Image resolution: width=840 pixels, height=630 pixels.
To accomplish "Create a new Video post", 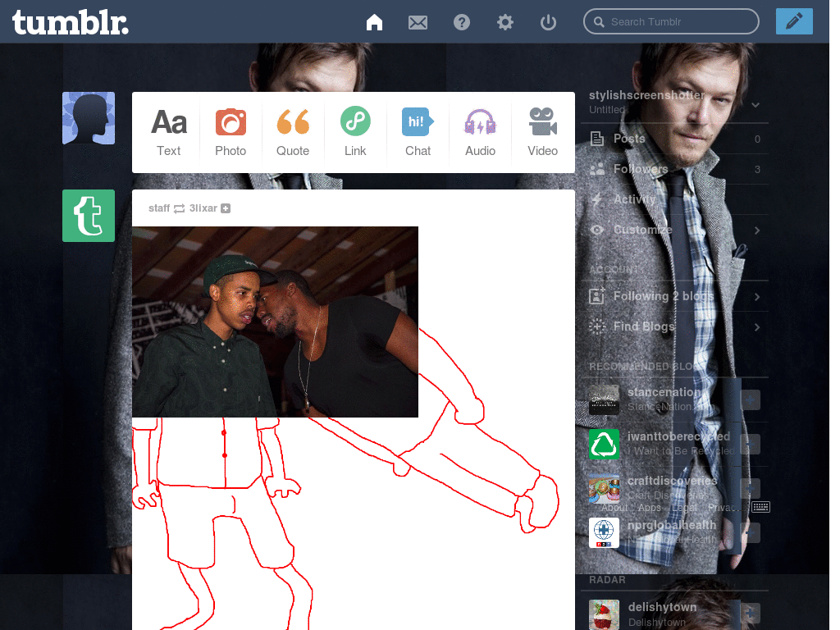I will (x=542, y=132).
